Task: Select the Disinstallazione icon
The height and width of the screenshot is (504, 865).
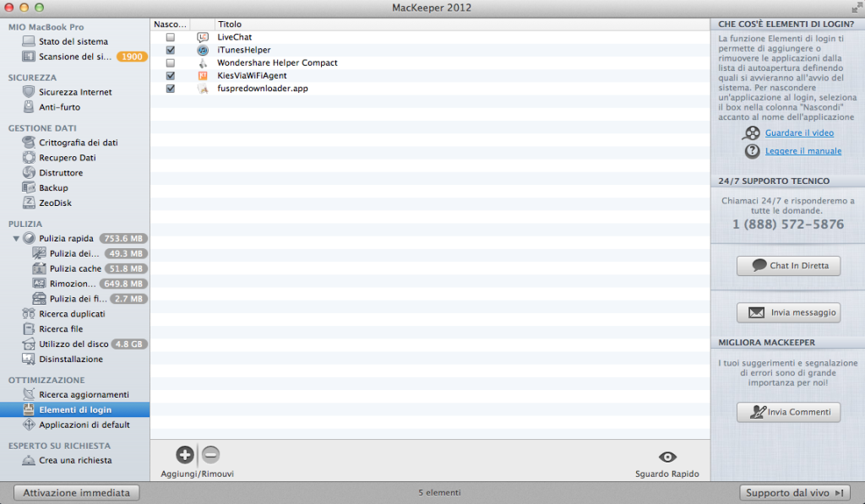Action: 29,359
